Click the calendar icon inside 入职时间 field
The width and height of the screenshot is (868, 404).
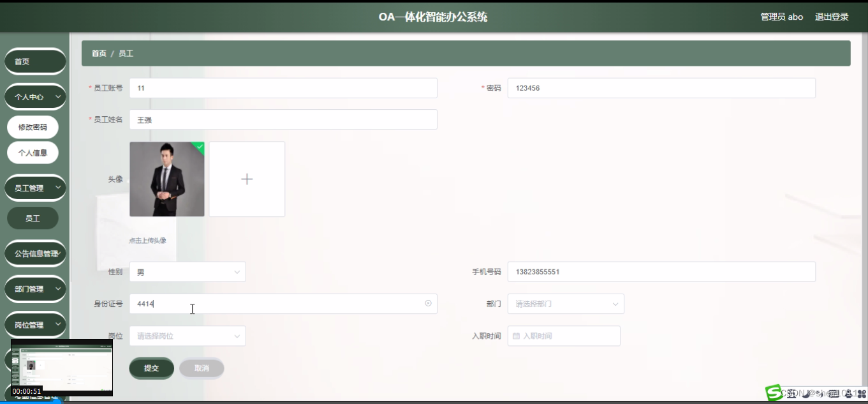pyautogui.click(x=518, y=336)
